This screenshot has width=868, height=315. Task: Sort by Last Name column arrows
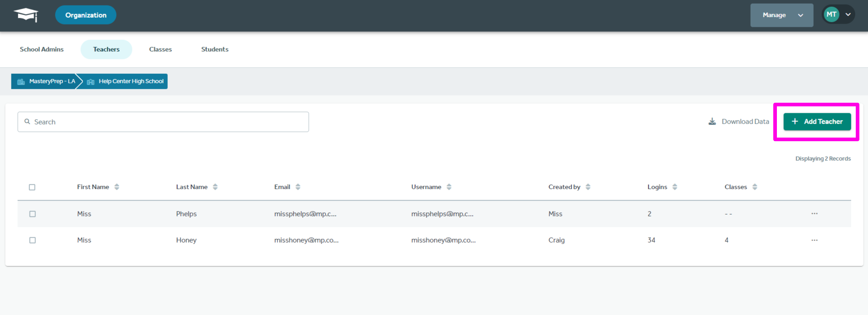click(215, 187)
